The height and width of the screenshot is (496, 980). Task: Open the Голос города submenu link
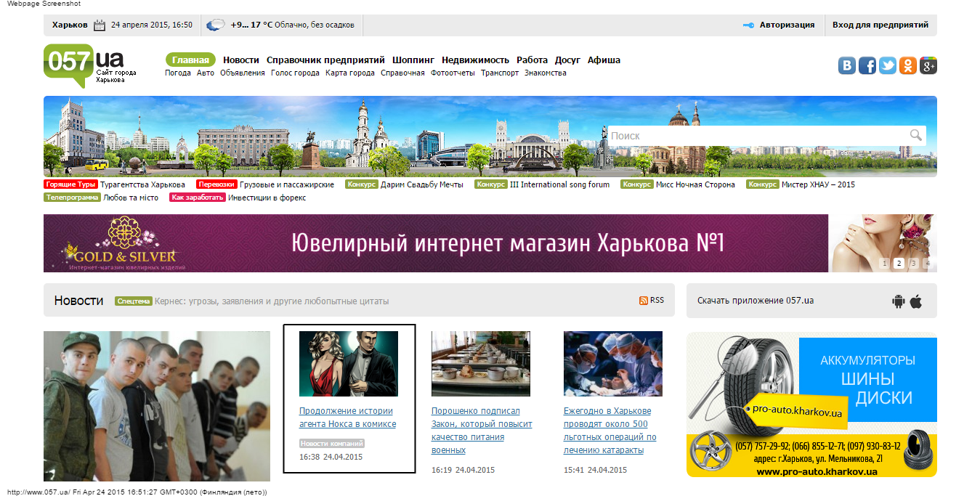tap(295, 73)
